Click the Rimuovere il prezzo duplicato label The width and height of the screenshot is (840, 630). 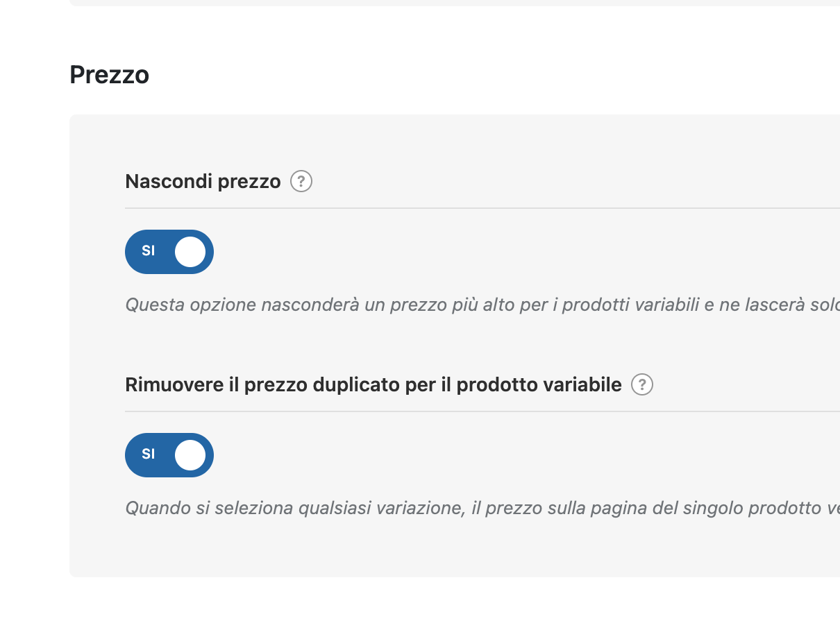[373, 385]
